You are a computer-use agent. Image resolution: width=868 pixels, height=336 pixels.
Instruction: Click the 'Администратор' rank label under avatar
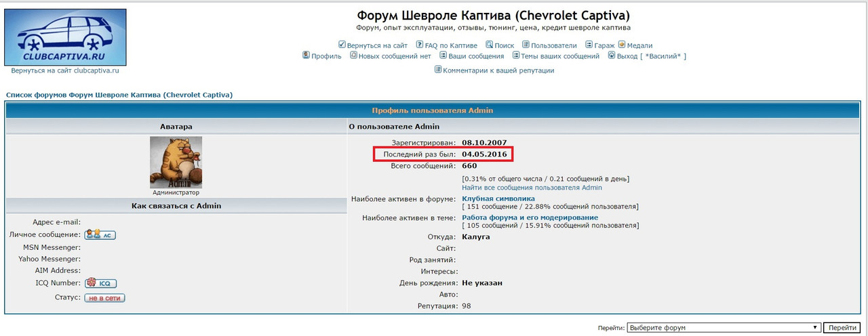coord(176,192)
